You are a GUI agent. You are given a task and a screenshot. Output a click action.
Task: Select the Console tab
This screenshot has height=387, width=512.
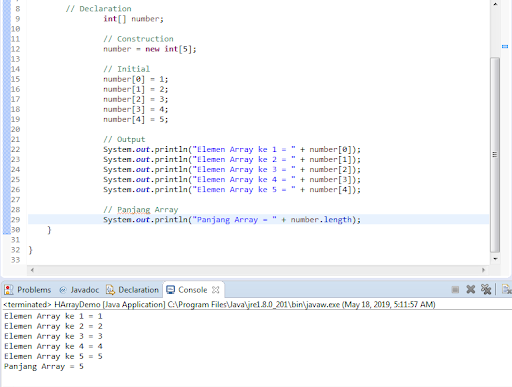click(193, 290)
